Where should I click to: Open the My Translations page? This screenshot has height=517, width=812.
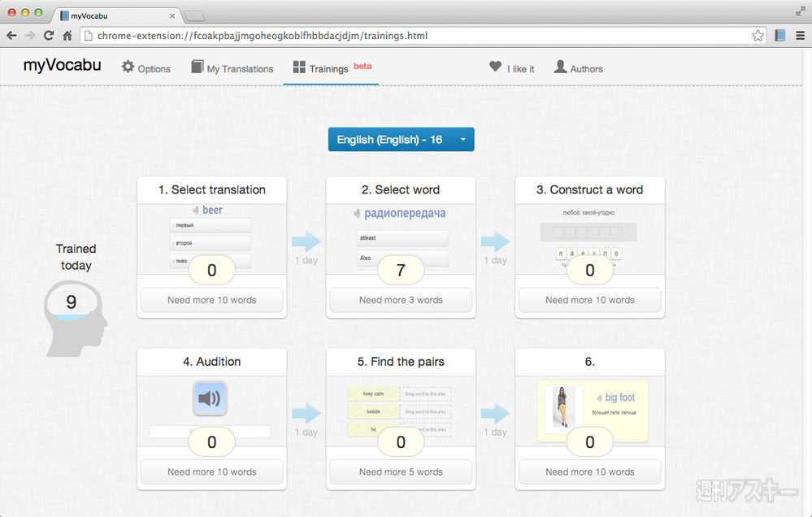tap(232, 68)
